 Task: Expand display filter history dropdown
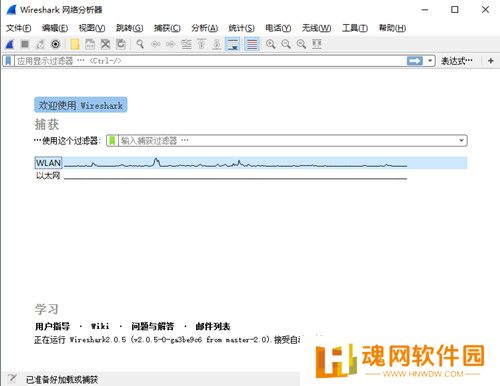430,61
